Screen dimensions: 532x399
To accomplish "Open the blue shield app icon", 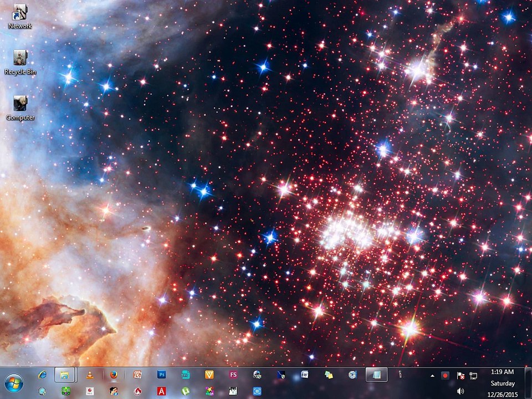I will [x=281, y=375].
